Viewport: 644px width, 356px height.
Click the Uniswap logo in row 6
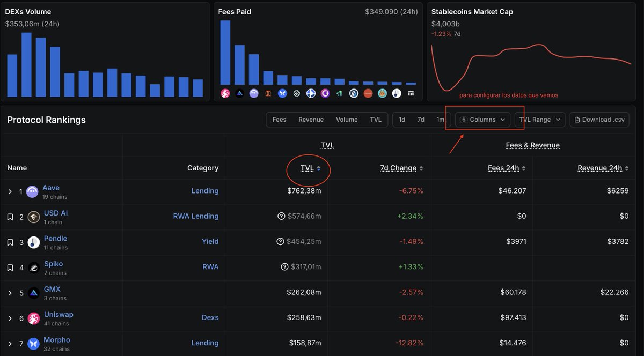click(x=34, y=318)
